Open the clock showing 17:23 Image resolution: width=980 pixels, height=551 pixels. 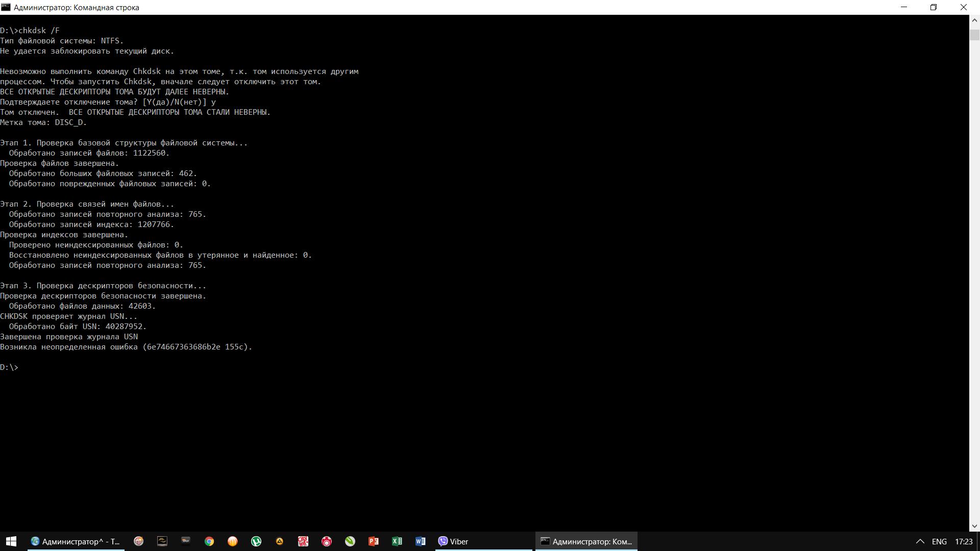click(964, 541)
